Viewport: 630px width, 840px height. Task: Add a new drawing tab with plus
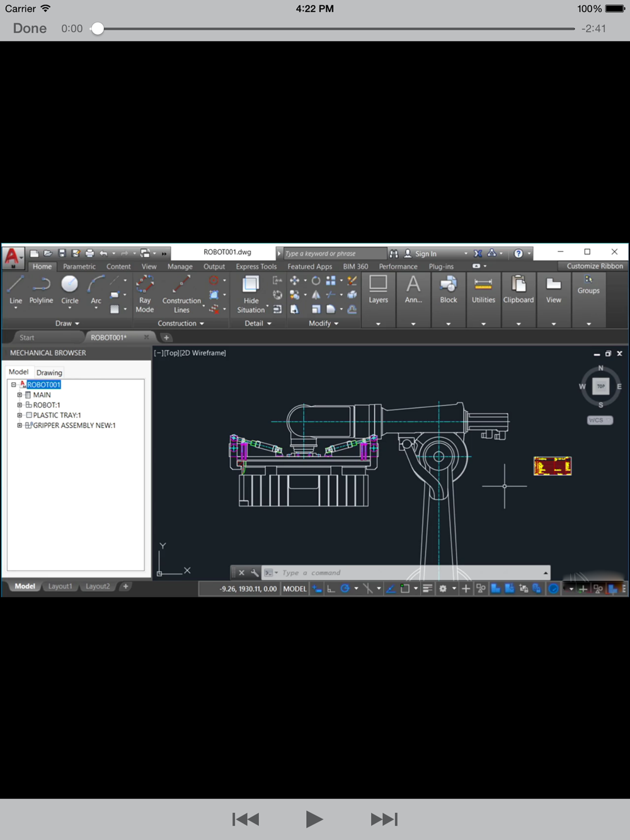[166, 338]
